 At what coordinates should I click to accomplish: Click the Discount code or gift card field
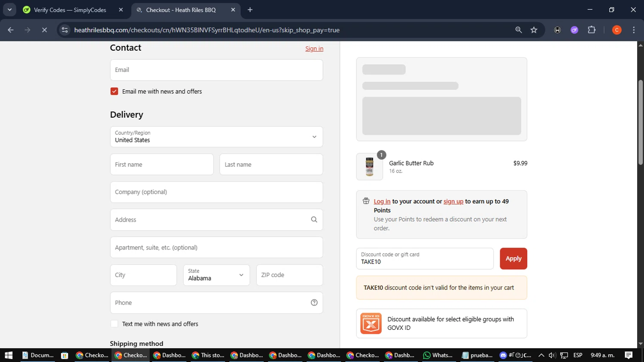(x=425, y=259)
